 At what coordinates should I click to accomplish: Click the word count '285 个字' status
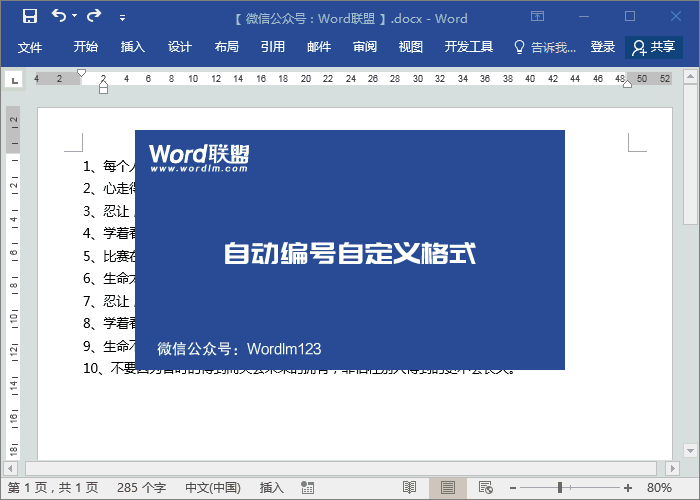pos(141,488)
